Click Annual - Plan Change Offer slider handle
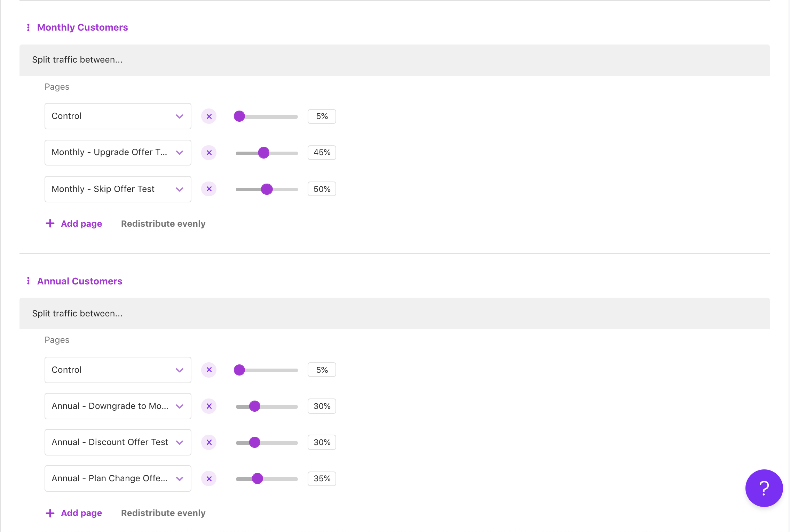The height and width of the screenshot is (532, 790). coord(258,478)
